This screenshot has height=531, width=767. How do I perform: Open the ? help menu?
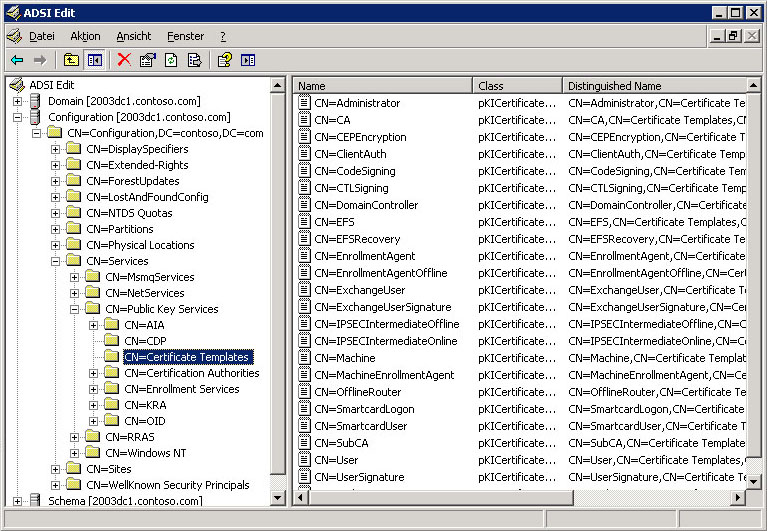[x=223, y=36]
